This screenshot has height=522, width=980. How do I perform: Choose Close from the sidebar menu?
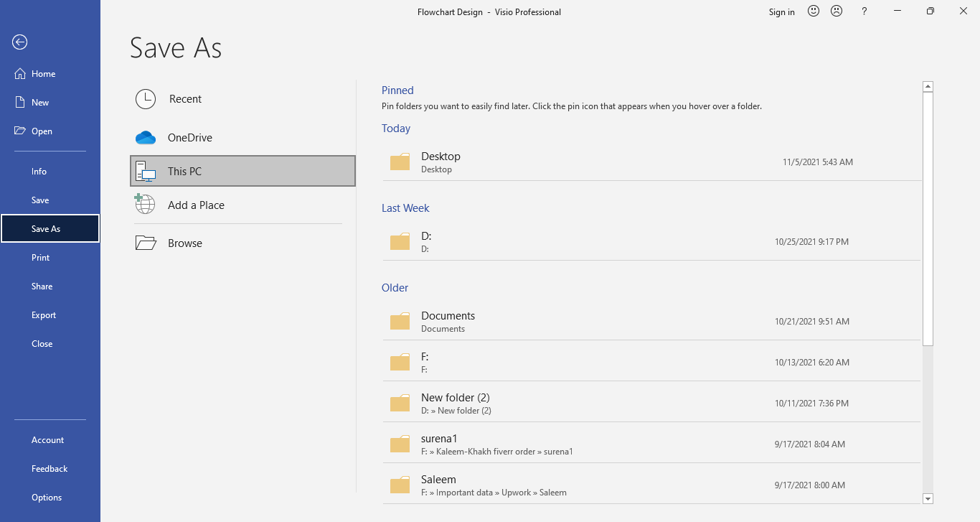tap(50, 344)
